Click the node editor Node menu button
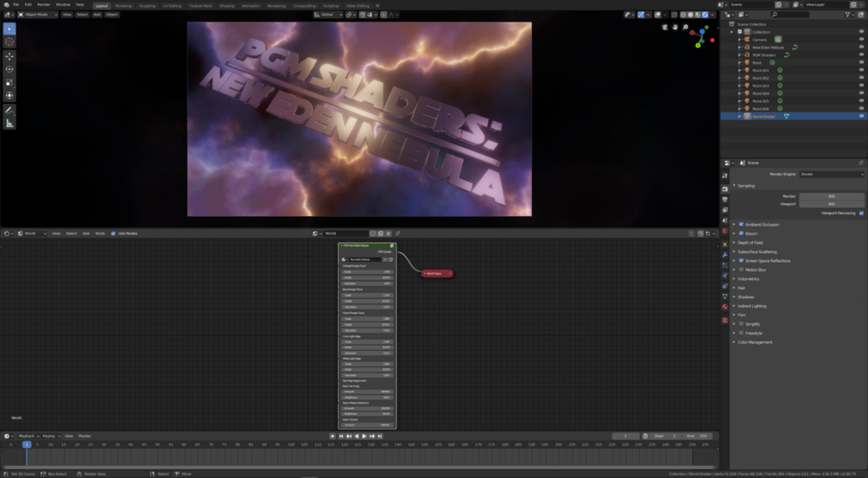Viewport: 868px width, 478px height. click(99, 233)
